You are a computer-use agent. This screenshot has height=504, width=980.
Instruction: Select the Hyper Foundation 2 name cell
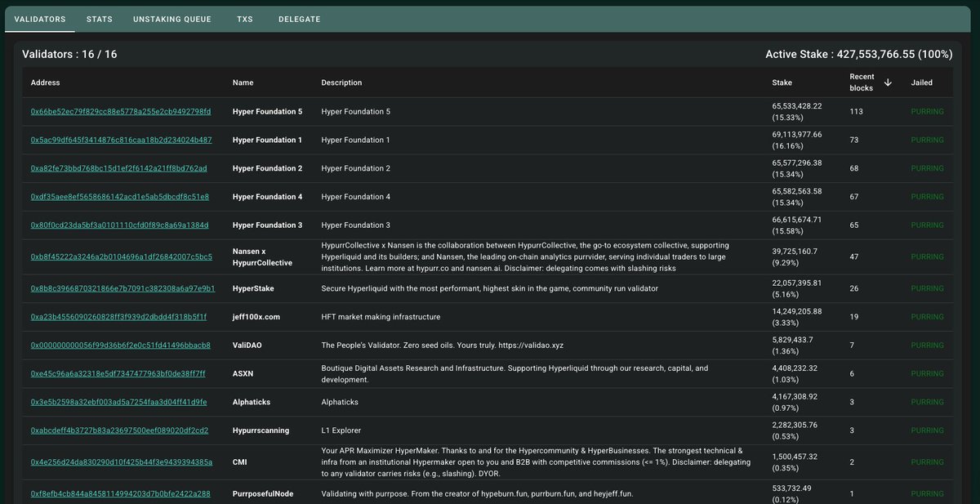coord(267,168)
